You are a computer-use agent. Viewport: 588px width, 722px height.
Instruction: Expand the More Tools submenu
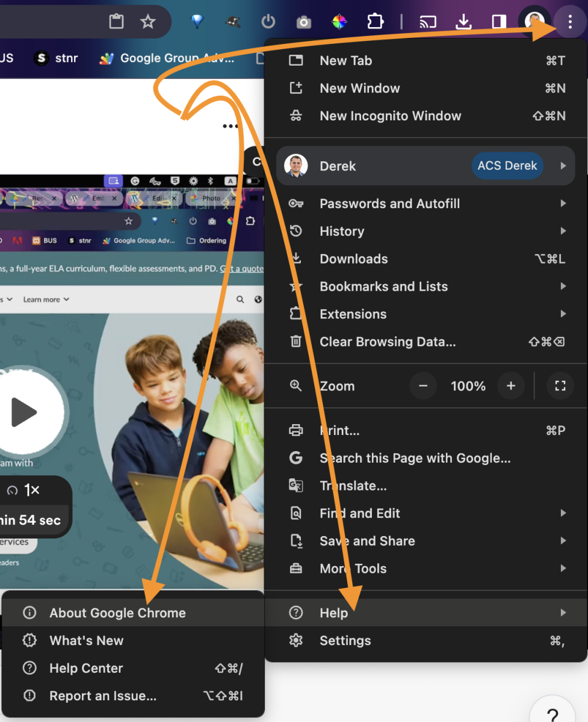[426, 569]
